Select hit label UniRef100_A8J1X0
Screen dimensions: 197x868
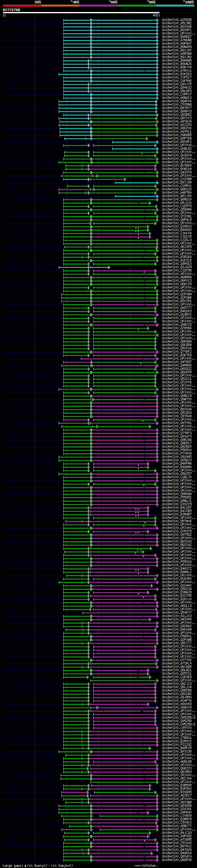click(x=177, y=203)
